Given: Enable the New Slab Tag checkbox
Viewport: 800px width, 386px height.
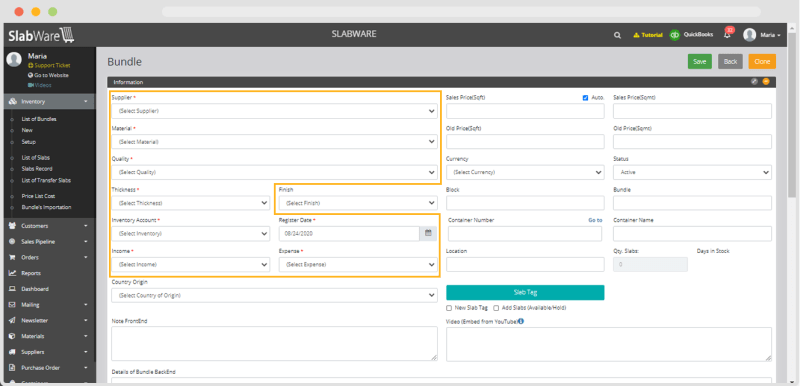Looking at the screenshot, I should click(x=449, y=308).
